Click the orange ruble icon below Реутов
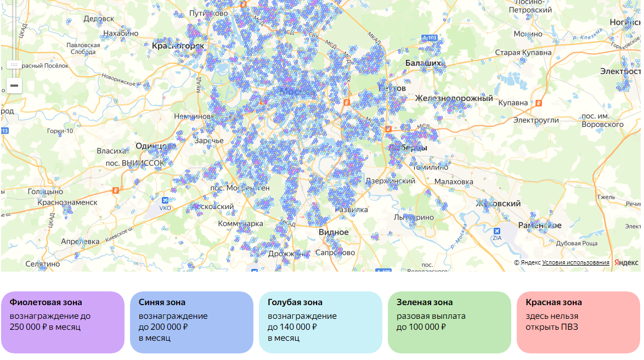This screenshot has height=360, width=644. [x=347, y=102]
